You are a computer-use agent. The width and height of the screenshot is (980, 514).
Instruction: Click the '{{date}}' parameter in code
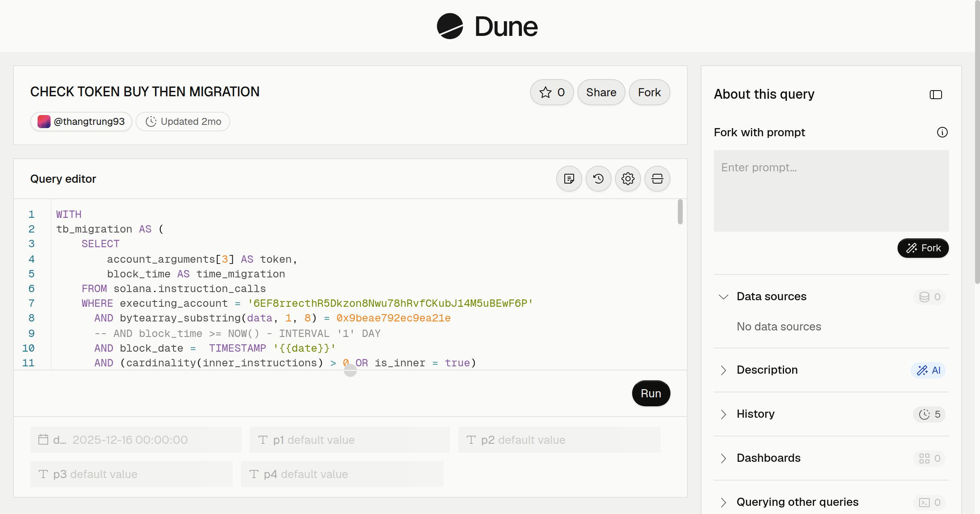(304, 348)
